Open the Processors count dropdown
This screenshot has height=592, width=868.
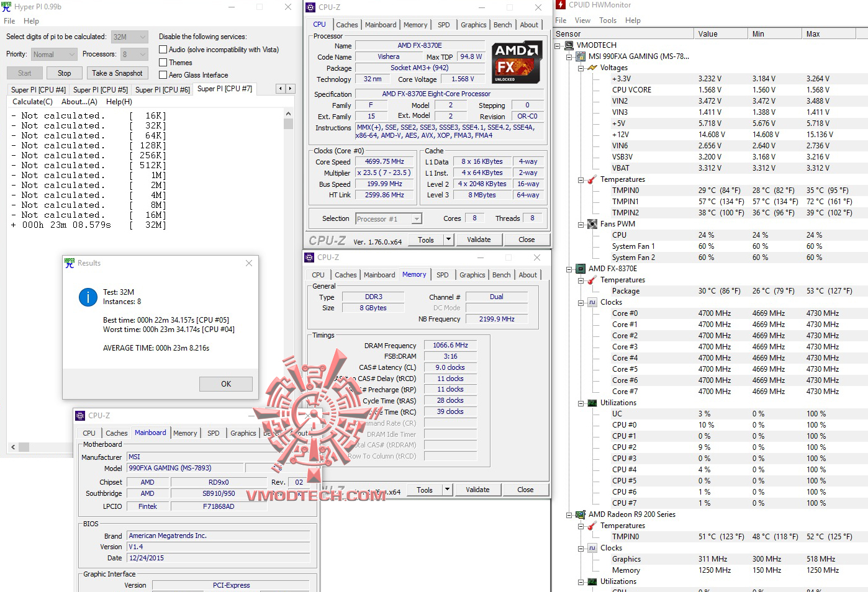[134, 55]
